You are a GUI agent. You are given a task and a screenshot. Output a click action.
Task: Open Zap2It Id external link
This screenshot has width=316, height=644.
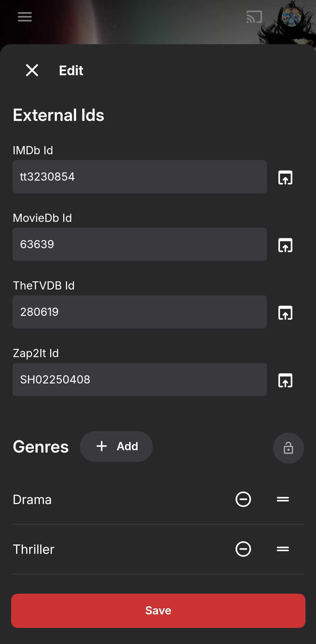(285, 380)
